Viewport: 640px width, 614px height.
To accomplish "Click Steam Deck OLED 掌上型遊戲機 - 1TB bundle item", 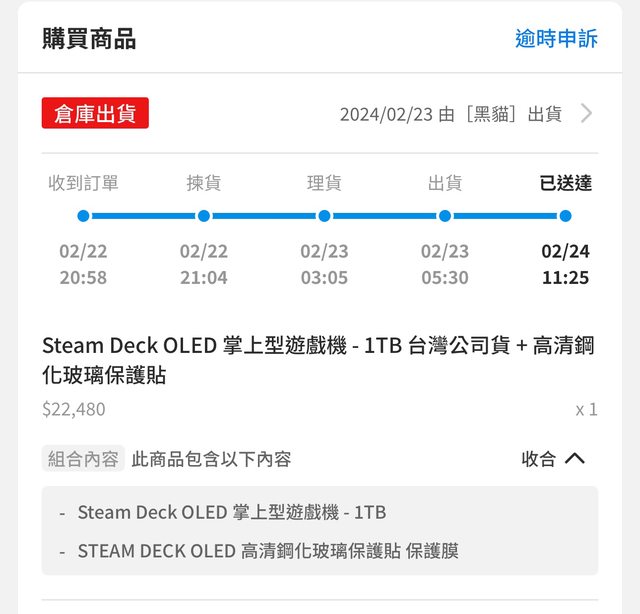I will coord(231,512).
